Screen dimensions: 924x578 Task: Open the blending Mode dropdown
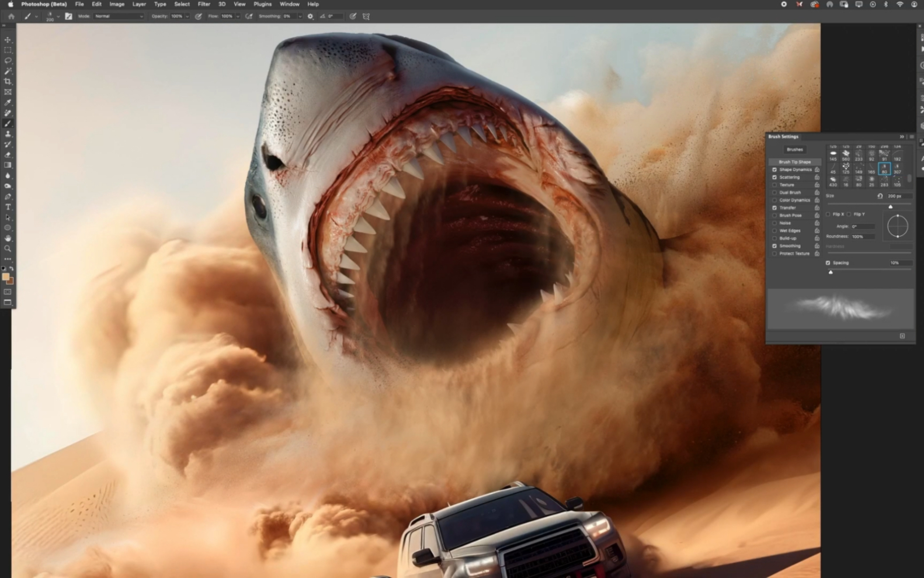click(x=119, y=16)
